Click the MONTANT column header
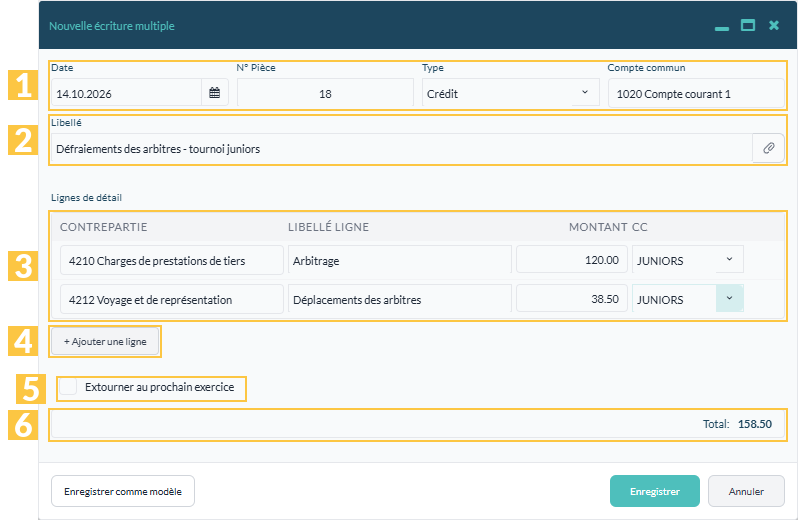This screenshot has width=798, height=520. [598, 227]
